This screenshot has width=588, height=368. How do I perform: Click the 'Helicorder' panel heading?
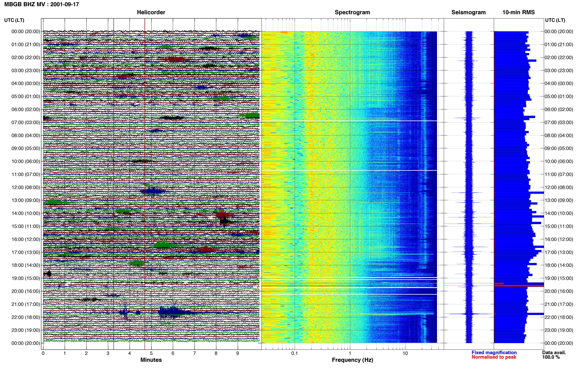tap(151, 12)
